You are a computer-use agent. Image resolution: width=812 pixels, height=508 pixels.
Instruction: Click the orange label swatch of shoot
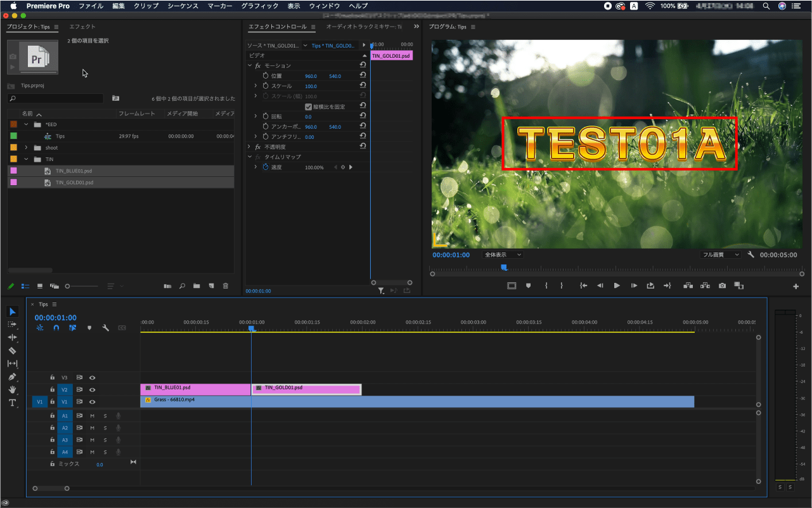pyautogui.click(x=13, y=148)
